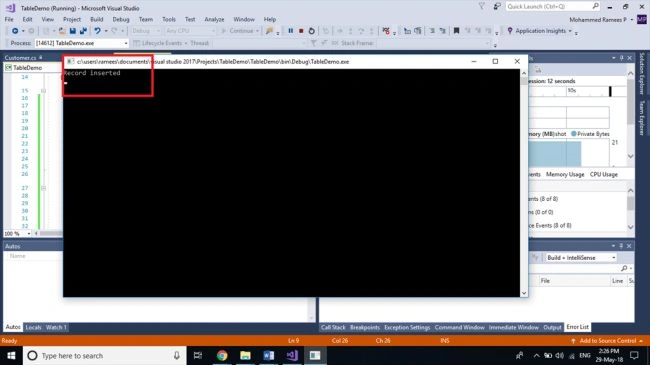Switch to the Watch 1 tab
Image resolution: width=650 pixels, height=365 pixels.
(56, 327)
